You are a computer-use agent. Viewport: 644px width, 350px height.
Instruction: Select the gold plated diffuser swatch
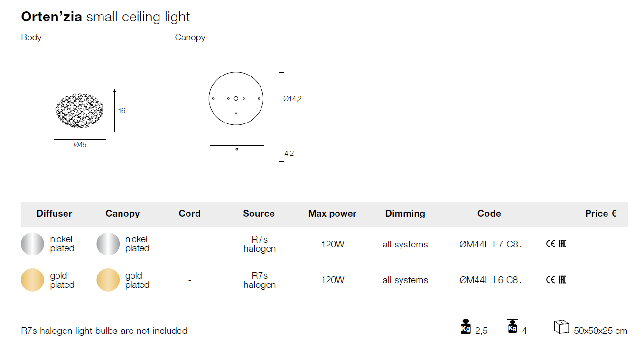pos(32,280)
